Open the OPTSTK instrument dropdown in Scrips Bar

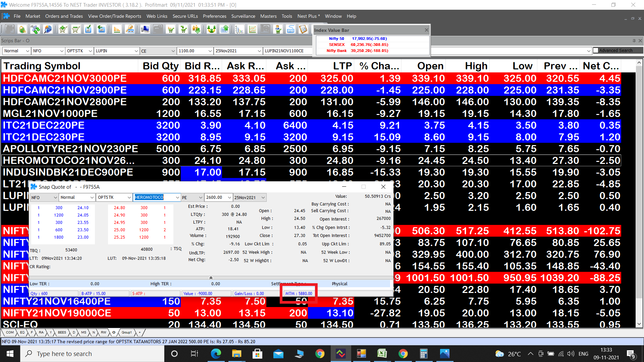(x=90, y=51)
